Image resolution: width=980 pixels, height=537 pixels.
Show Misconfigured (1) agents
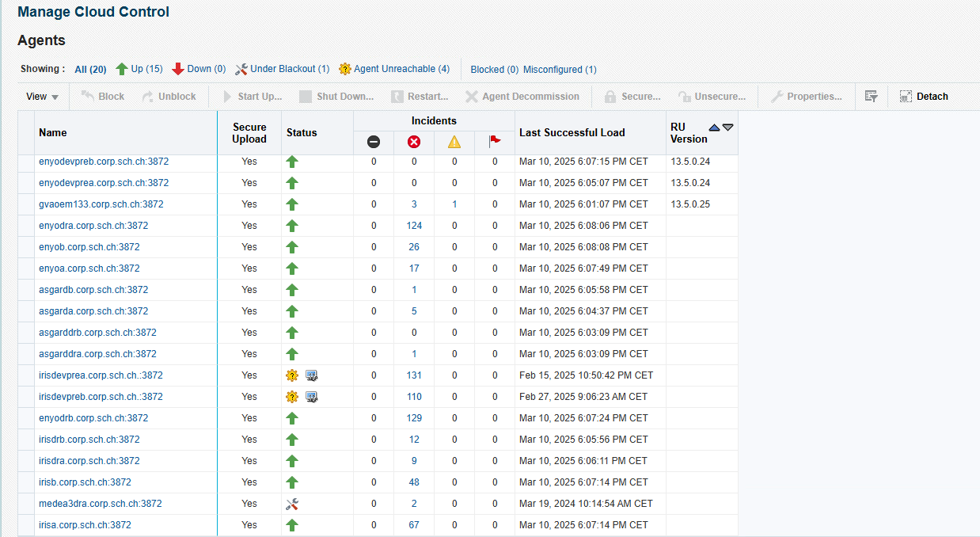click(x=560, y=70)
